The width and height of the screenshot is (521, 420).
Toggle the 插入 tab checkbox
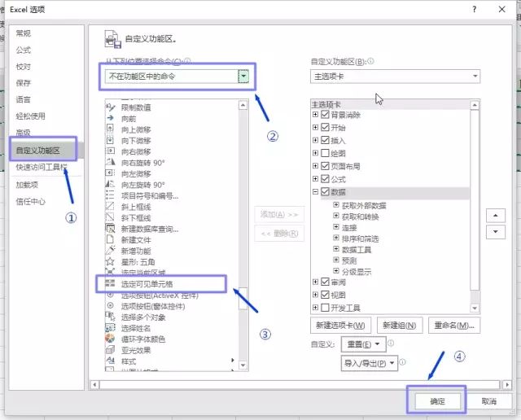point(325,140)
